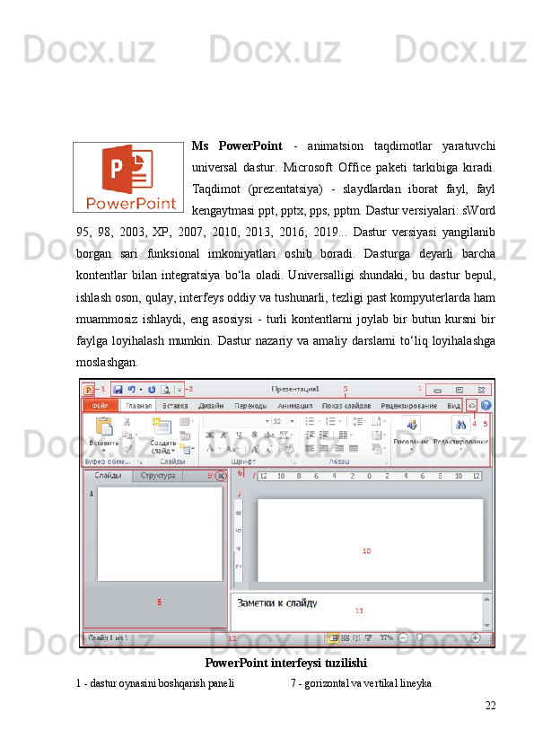The height and width of the screenshot is (756, 534).
Task: Click the Copy icon below scissors
Action: pyautogui.click(x=127, y=435)
